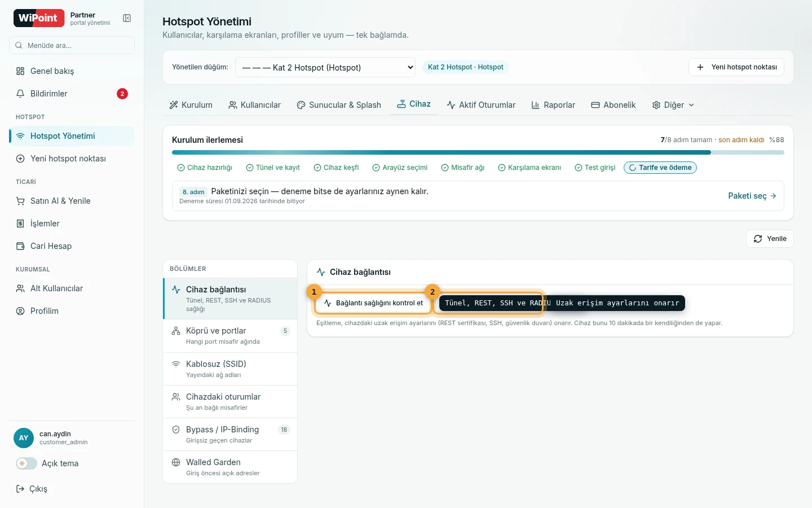Click the Yenile refresh button
The height and width of the screenshot is (508, 812).
[770, 239]
